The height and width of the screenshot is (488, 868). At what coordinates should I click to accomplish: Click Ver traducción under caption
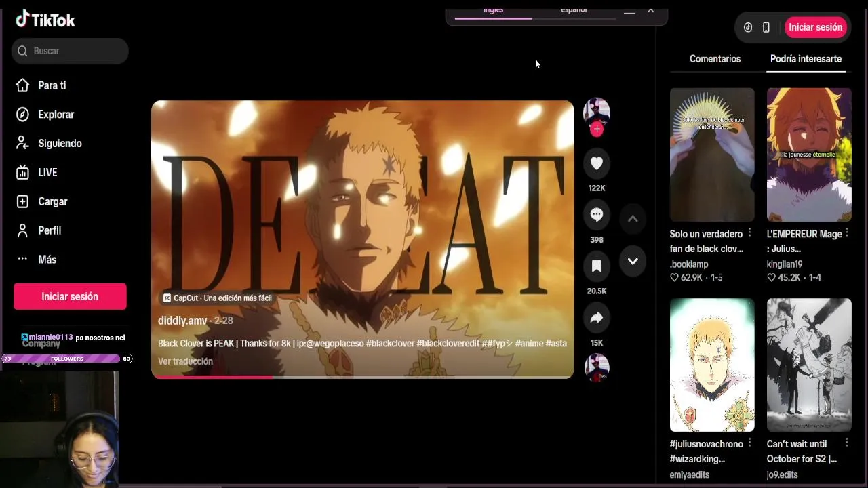pos(185,361)
